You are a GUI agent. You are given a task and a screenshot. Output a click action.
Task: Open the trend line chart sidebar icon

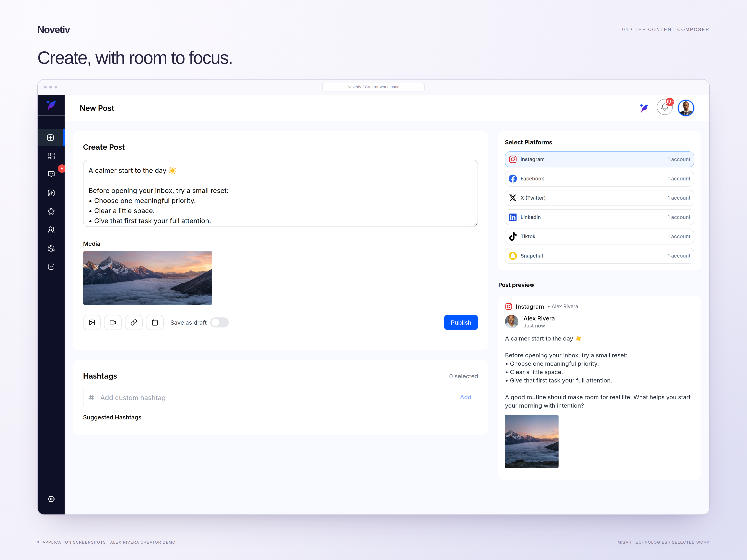(x=51, y=267)
